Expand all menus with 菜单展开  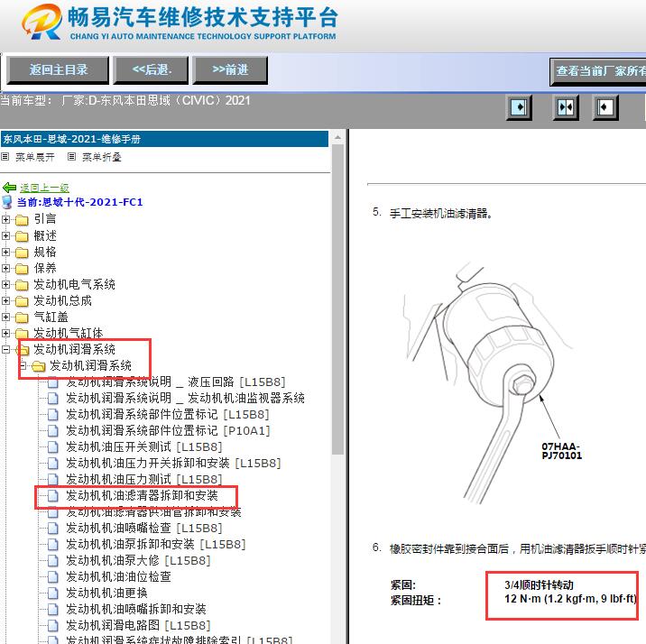35,157
